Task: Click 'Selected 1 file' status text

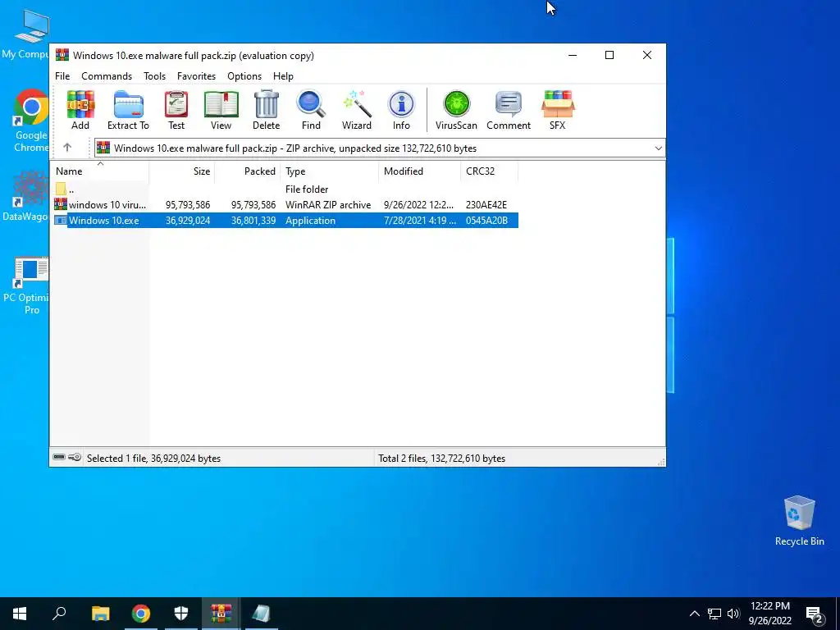Action: 153,458
